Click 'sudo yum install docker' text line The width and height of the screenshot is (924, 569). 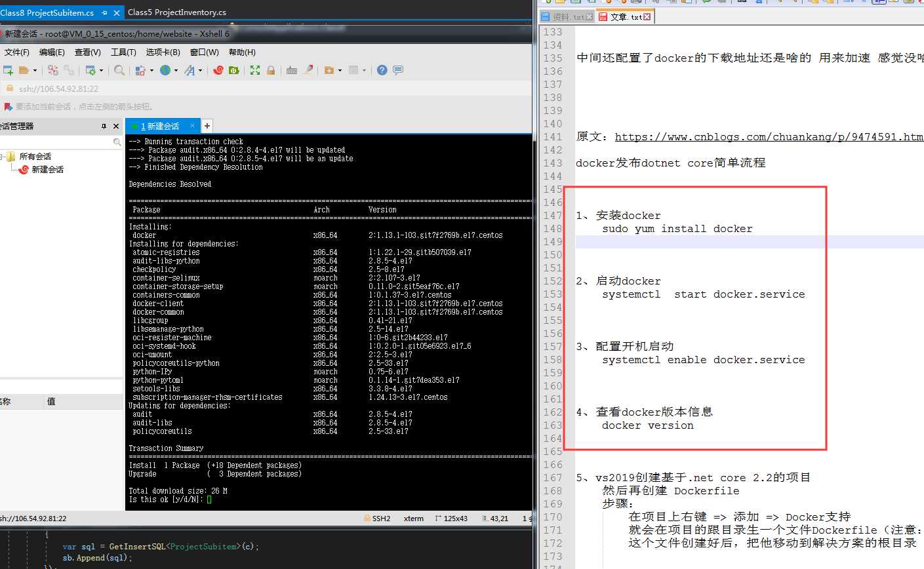[677, 229]
